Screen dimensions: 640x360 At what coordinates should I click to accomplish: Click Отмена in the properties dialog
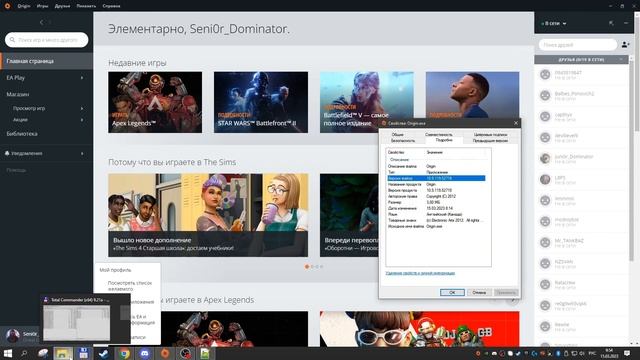pyautogui.click(x=479, y=292)
